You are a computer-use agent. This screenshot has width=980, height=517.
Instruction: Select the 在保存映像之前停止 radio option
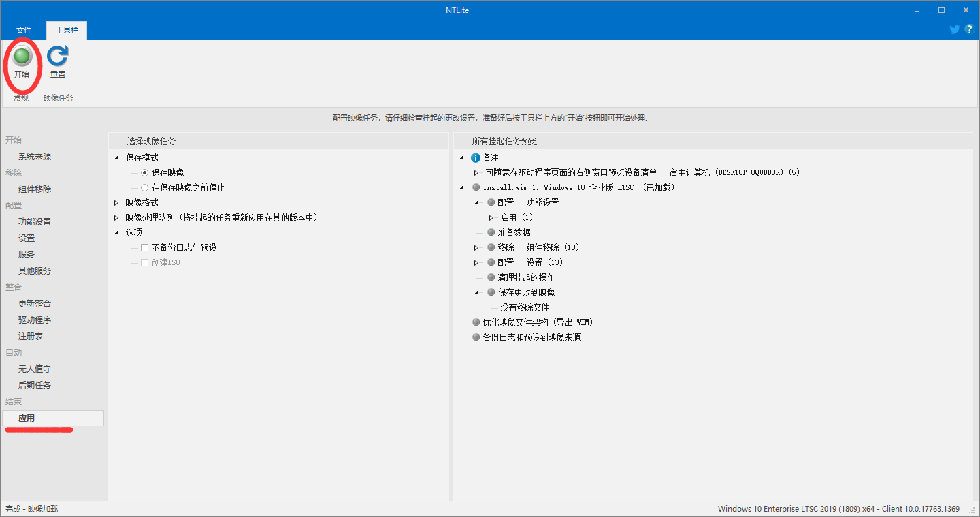pos(144,187)
